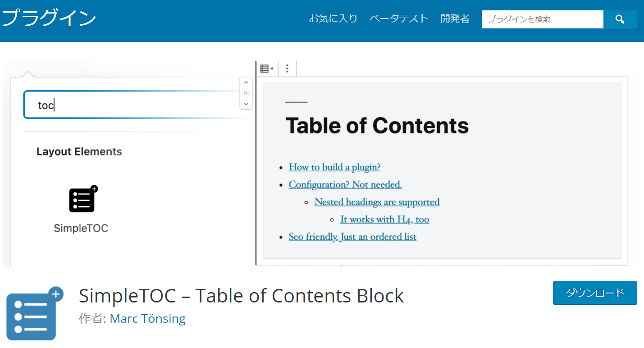Viewport: 644px width, 348px height.
Task: Select the SimpleTOC block icon in inserter
Action: [83, 199]
